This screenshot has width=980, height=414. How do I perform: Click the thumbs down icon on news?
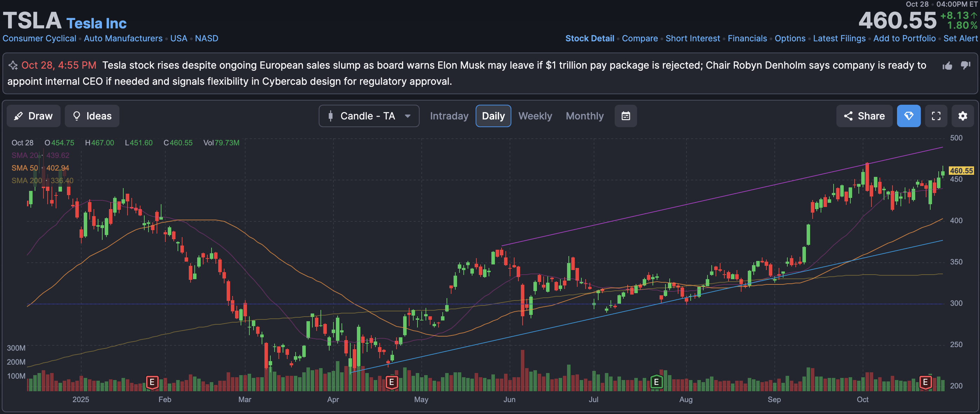[x=965, y=65]
